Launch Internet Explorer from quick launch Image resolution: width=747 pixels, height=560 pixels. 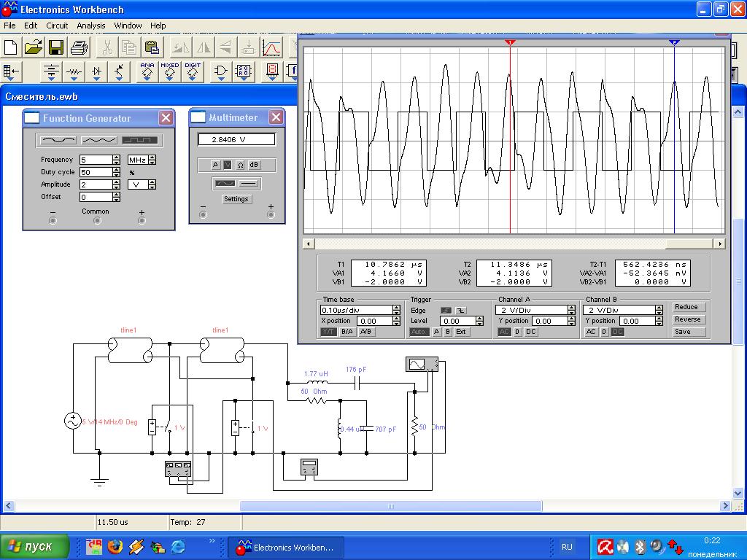tap(178, 547)
